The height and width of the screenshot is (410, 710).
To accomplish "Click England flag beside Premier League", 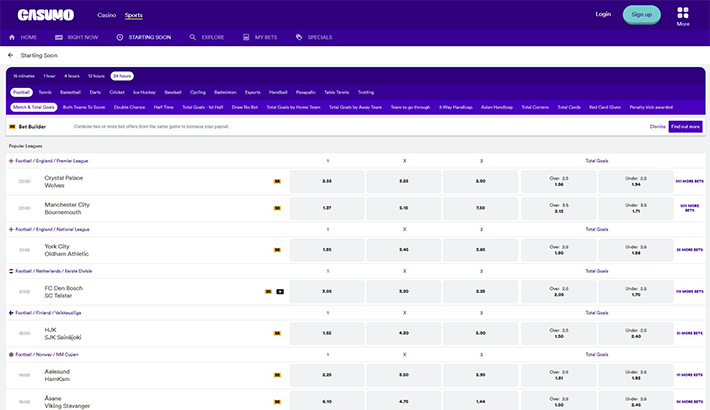I will 11,161.
